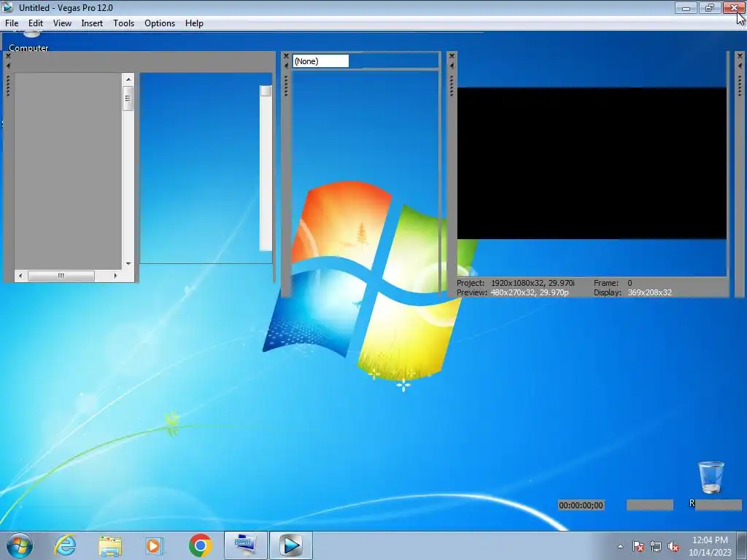Click the network tray icon
The height and width of the screenshot is (560, 747).
pyautogui.click(x=656, y=546)
